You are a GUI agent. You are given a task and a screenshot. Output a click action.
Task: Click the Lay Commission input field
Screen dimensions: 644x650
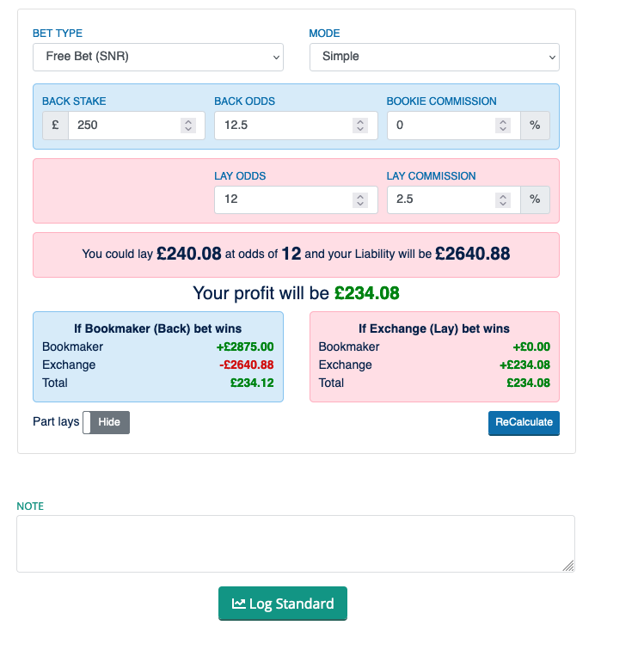440,200
